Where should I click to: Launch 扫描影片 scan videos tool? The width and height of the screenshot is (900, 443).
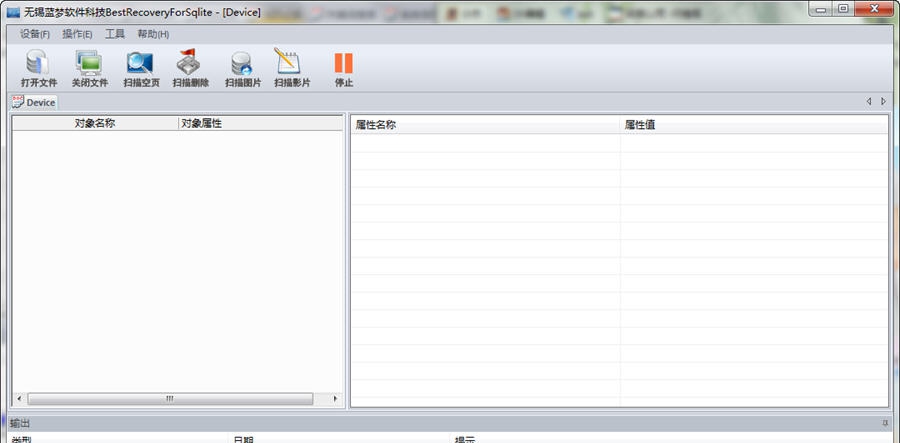[x=292, y=69]
